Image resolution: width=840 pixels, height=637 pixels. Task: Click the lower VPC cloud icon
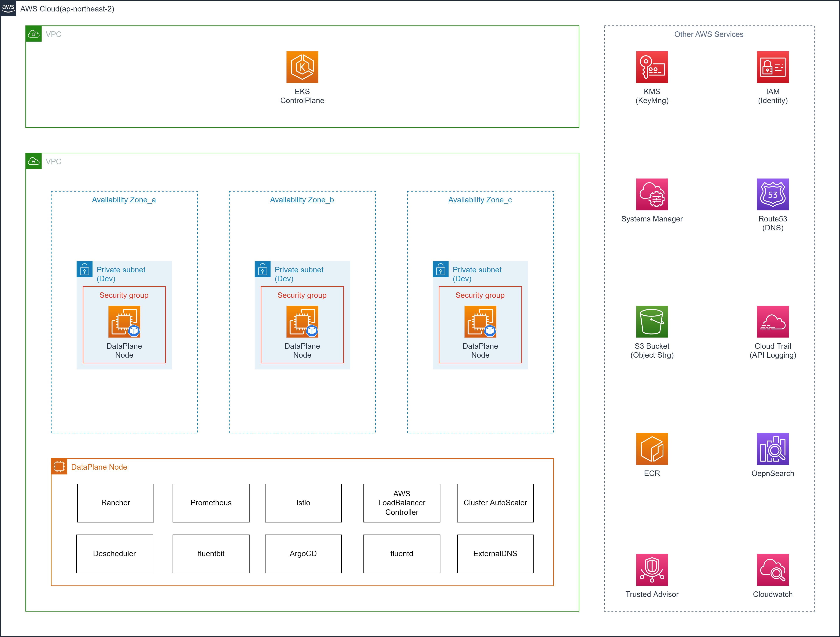click(34, 161)
